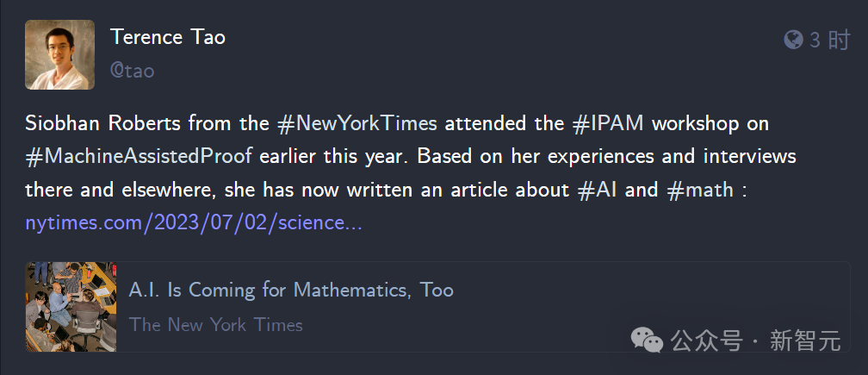Follow the nytimes.com/2023/07/02/science link
Viewport: 868px width, 375px height.
coord(194,222)
